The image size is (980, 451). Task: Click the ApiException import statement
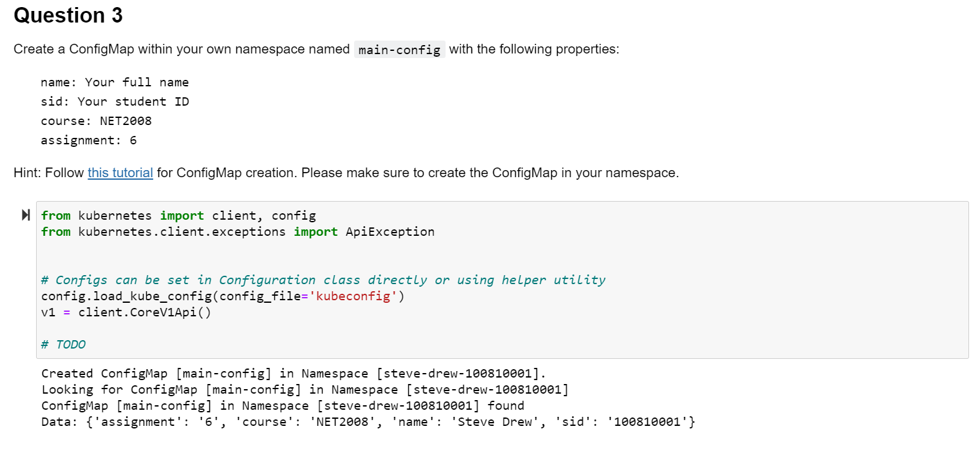(237, 231)
